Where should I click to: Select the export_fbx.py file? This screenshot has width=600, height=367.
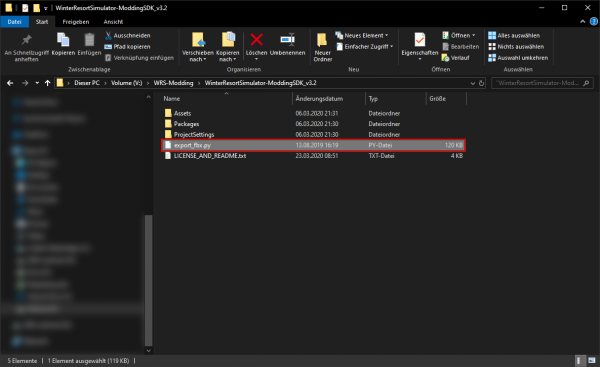(x=313, y=145)
